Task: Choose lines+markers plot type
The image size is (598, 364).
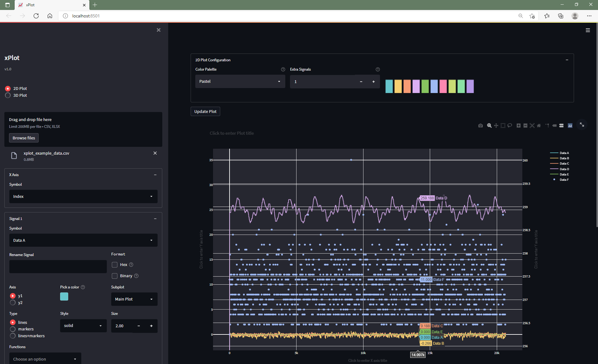Action: pyautogui.click(x=13, y=336)
